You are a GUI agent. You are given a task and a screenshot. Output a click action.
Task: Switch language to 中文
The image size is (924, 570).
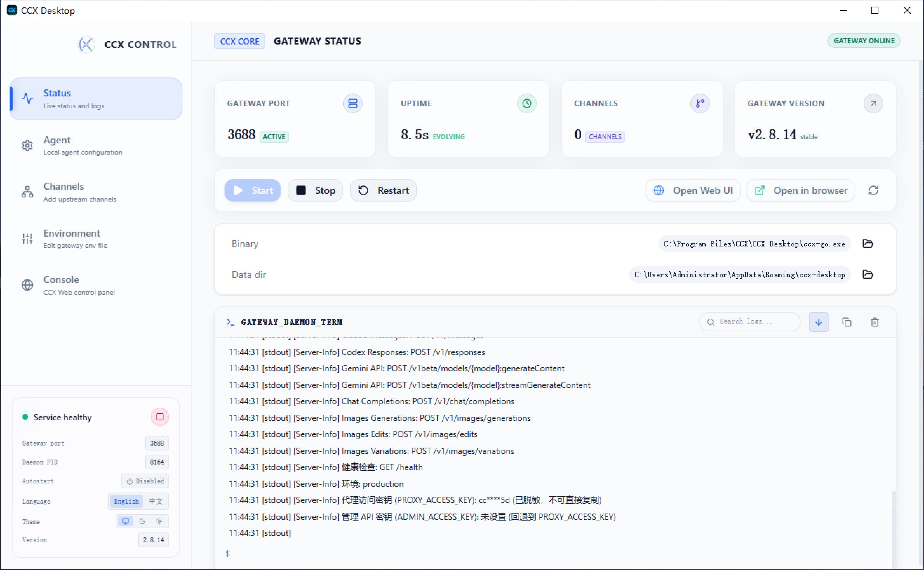pos(155,501)
